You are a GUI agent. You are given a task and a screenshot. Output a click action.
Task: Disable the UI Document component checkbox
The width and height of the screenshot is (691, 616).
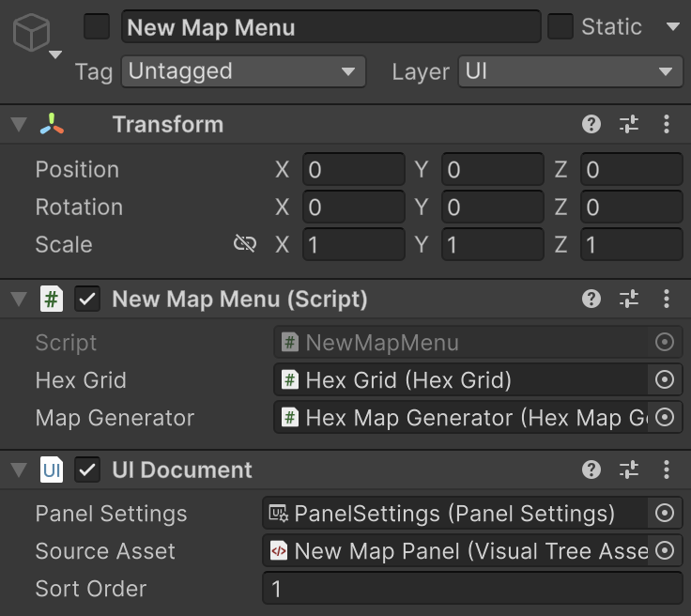tap(88, 470)
